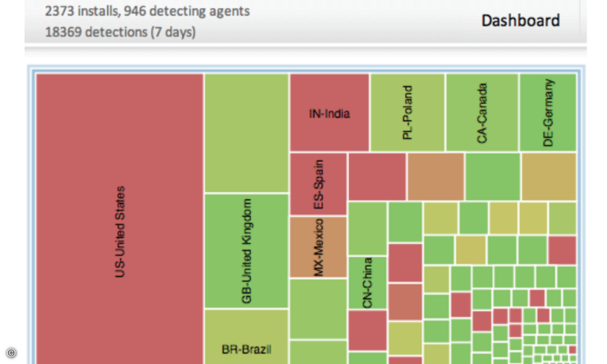Select the GB-United Kingdom treemap cell

point(246,251)
